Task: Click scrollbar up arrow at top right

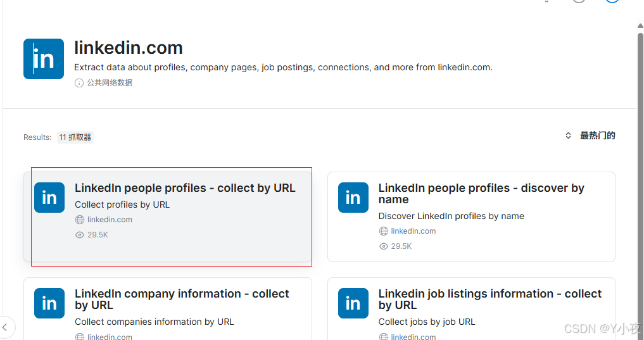Action: pos(640,26)
